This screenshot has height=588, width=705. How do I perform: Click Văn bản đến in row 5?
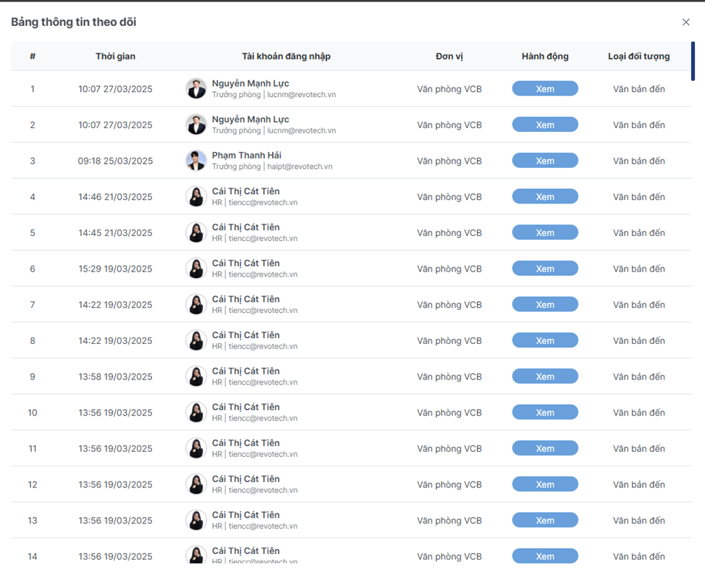click(x=639, y=232)
